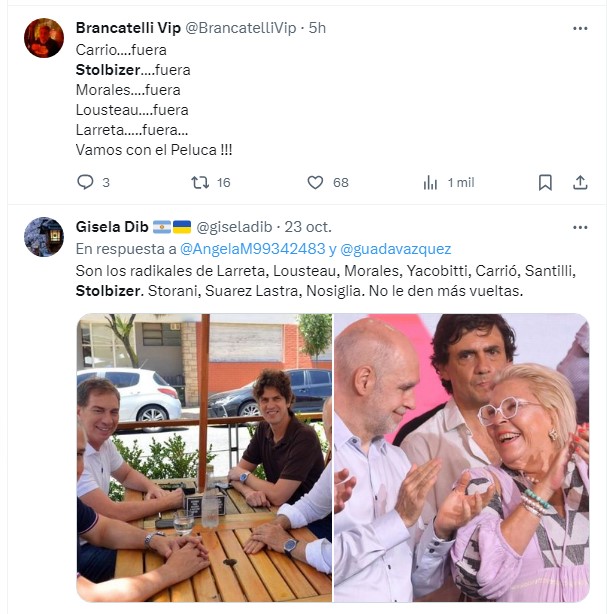Screen dimensions: 607x614
Task: Visit the @guadavazquez mention
Action: point(395,249)
